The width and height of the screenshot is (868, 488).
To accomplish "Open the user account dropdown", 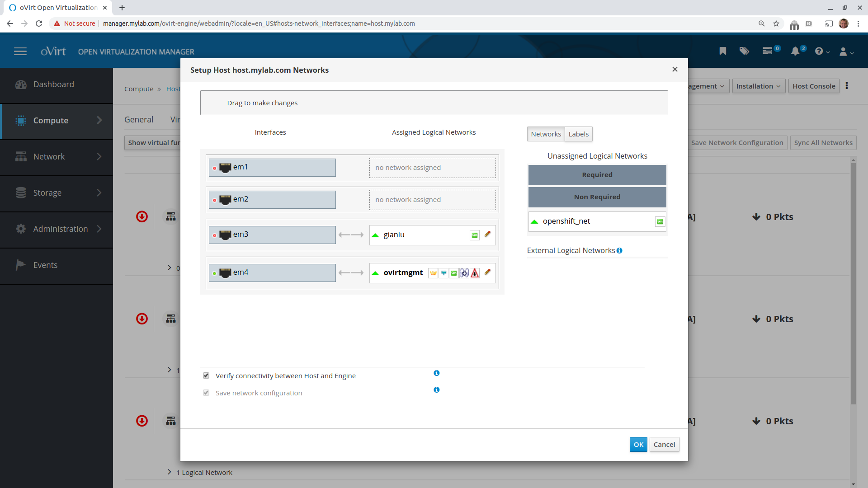I will coord(846,52).
